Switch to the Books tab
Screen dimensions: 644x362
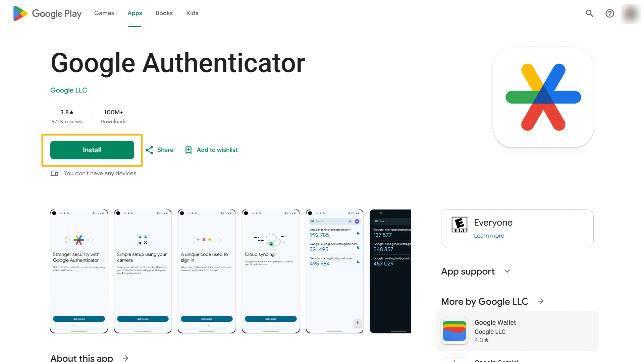pyautogui.click(x=164, y=13)
